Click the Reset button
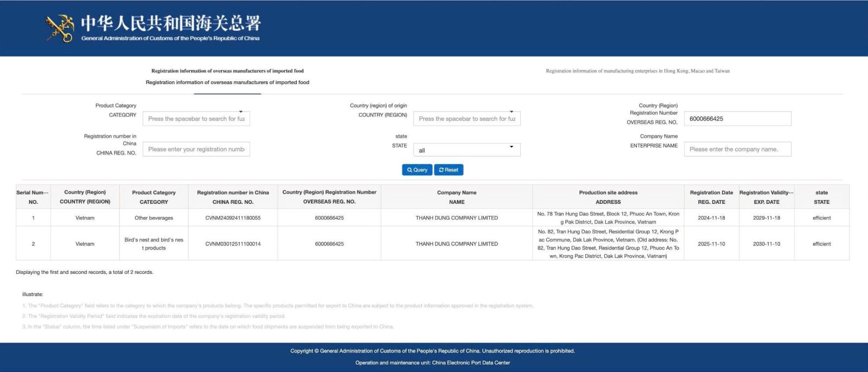868x372 pixels. (449, 170)
